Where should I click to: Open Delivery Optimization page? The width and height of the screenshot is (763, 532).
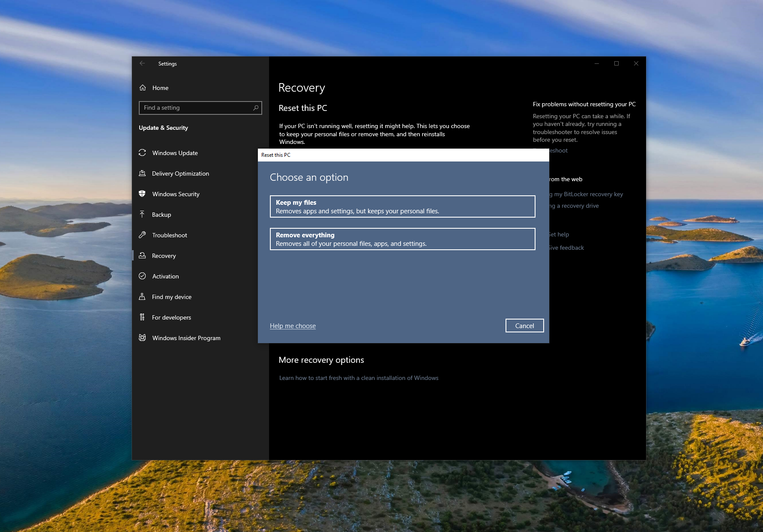click(200, 173)
